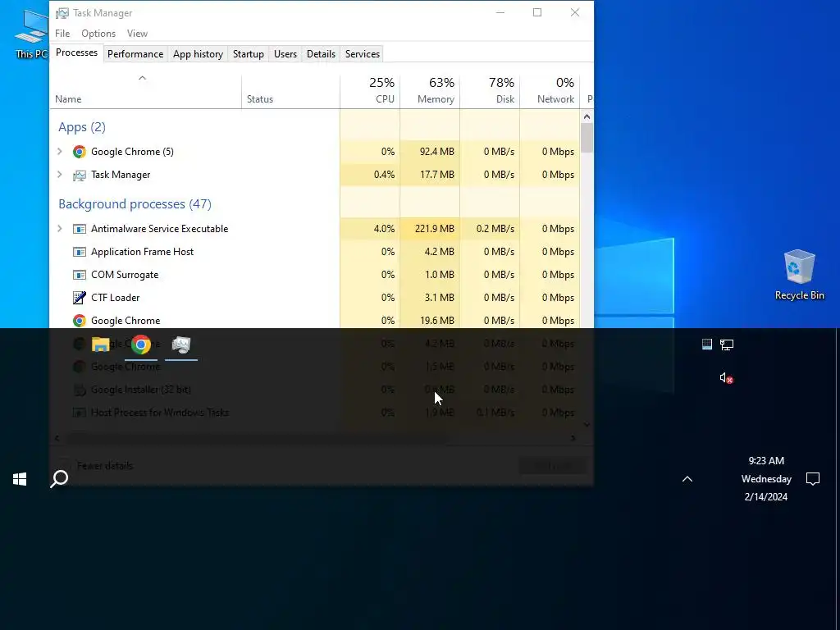Select the Antimalware Service Executable row

[315, 229]
